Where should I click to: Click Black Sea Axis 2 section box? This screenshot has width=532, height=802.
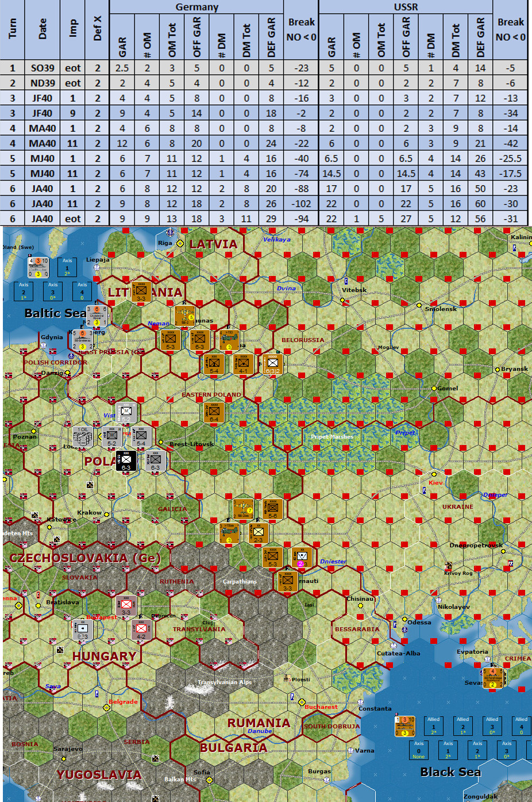pyautogui.click(x=477, y=750)
